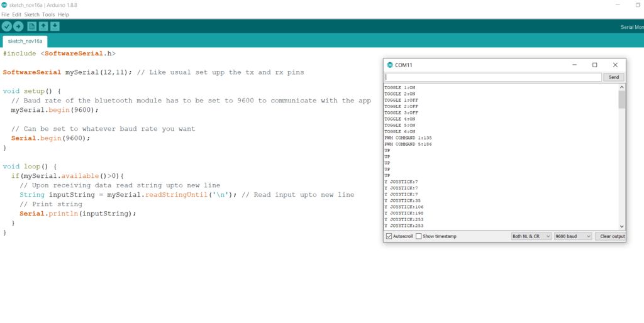Open the File menu

click(5, 14)
